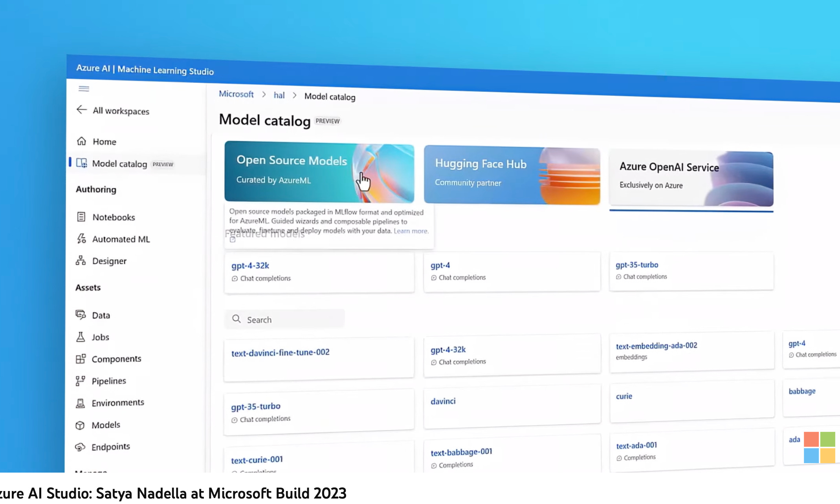Go to Models in the sidebar

[x=106, y=425]
